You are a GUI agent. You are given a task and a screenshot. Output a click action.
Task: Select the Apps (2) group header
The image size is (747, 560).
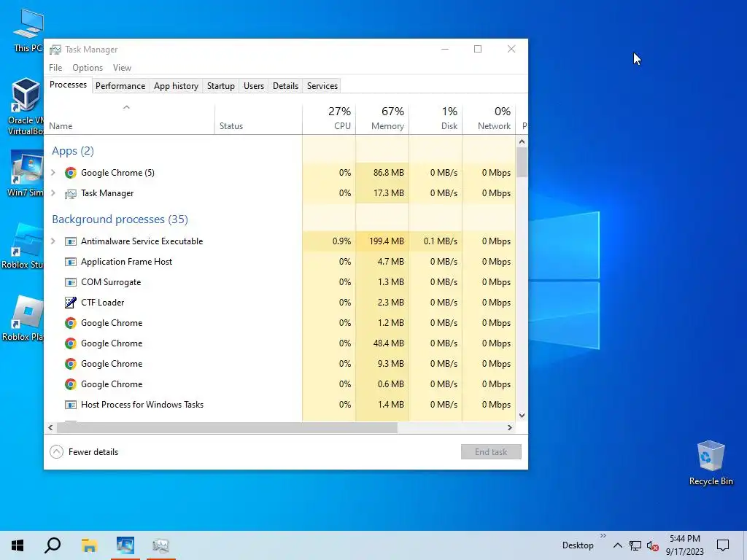pos(72,151)
